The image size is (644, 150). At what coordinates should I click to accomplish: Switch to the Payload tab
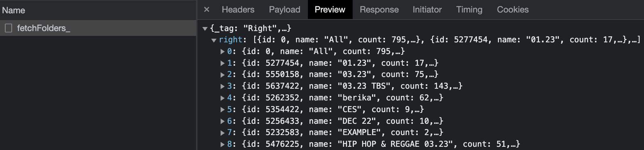pos(284,9)
